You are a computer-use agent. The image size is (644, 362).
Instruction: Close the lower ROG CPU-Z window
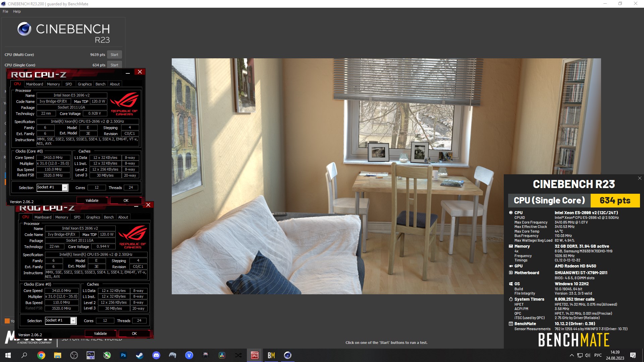148,205
